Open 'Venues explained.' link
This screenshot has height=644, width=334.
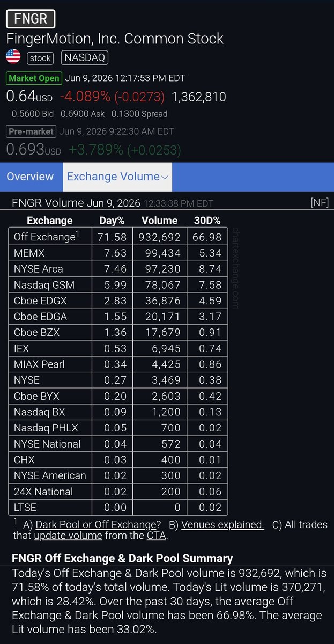point(222,524)
